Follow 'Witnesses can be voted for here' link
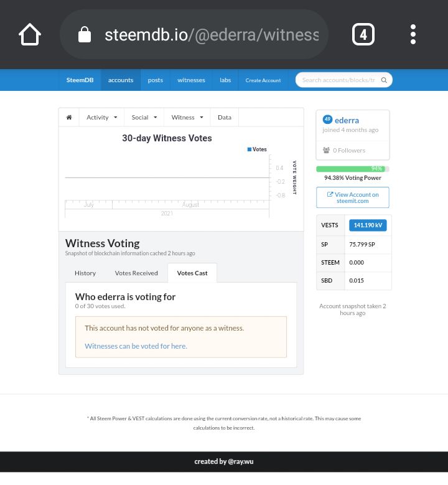448x485 pixels. coord(136,346)
